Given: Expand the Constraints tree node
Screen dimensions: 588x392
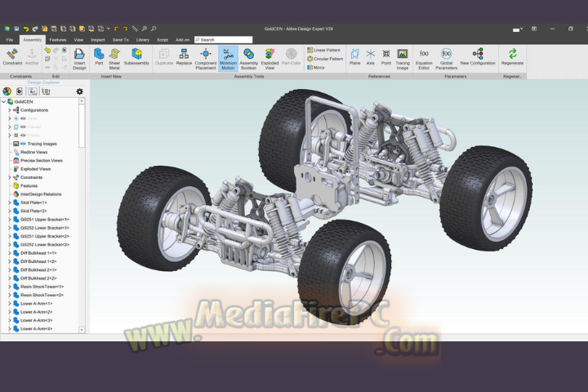Looking at the screenshot, I should tap(10, 177).
